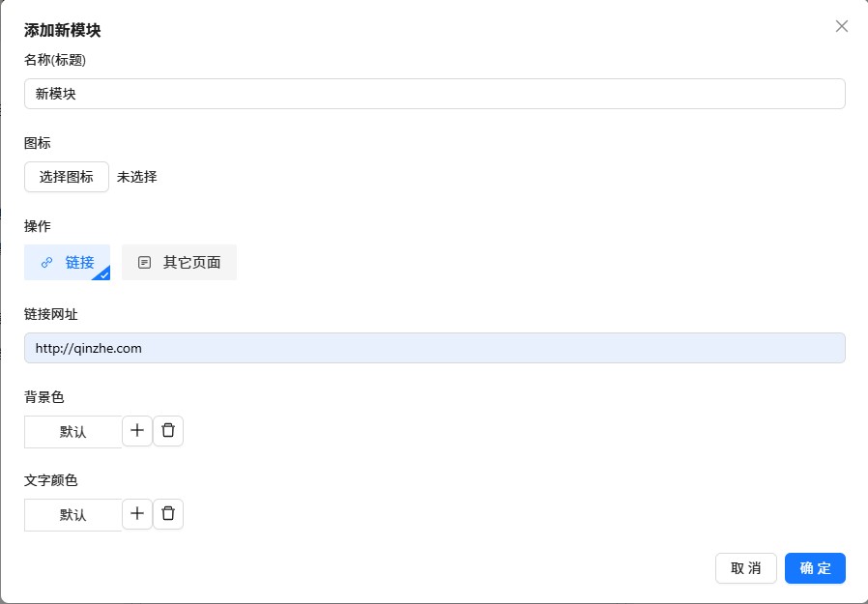The image size is (868, 604).
Task: Click the 未选择 icon status text
Action: click(137, 177)
